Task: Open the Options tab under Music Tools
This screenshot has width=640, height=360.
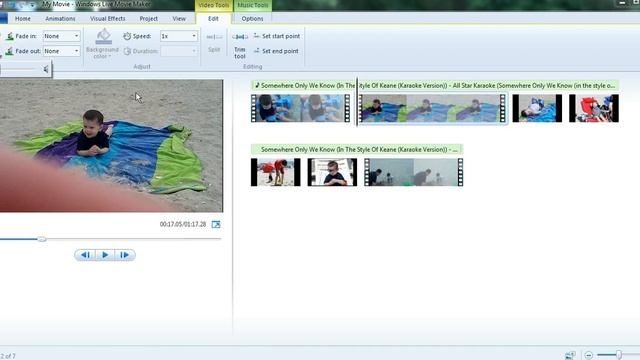Action: [252, 19]
